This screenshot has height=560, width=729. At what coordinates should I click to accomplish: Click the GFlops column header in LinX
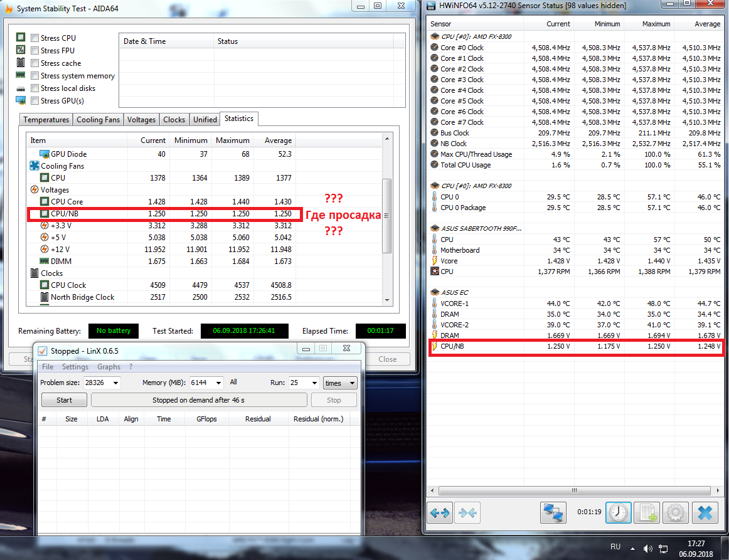click(206, 419)
